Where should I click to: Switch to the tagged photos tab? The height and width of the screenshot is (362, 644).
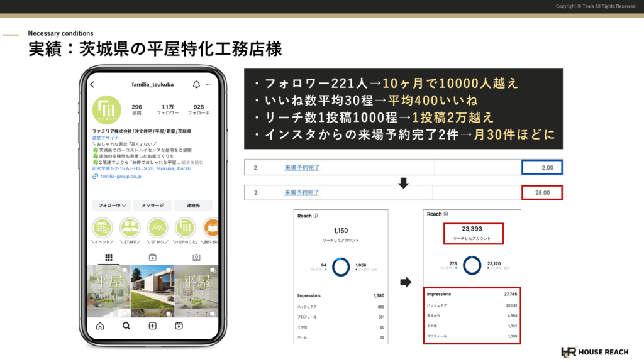coord(196,257)
